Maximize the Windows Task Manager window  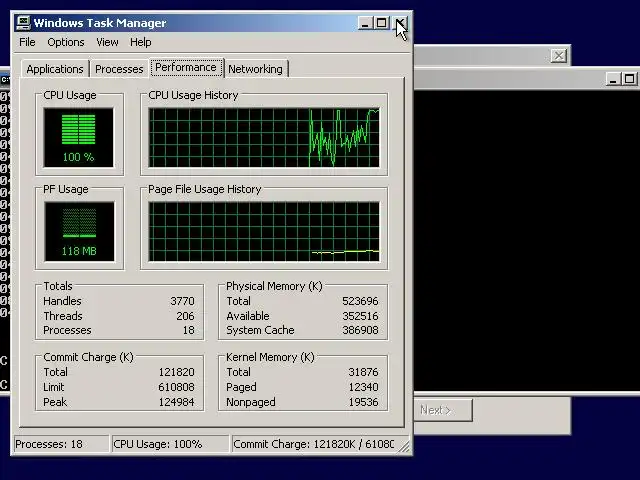[381, 23]
